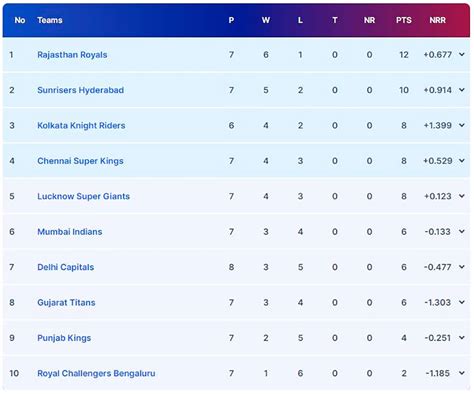Expand Mumbai Indians row chevron
The image size is (474, 394).
[462, 231]
